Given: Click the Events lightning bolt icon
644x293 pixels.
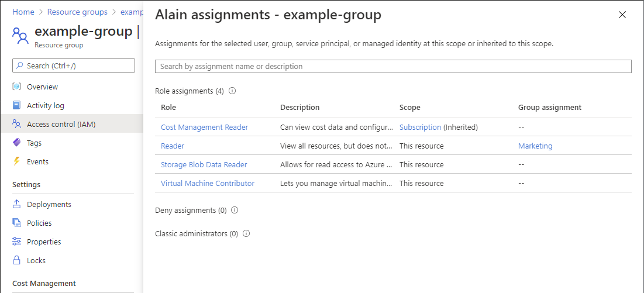Looking at the screenshot, I should 17,161.
